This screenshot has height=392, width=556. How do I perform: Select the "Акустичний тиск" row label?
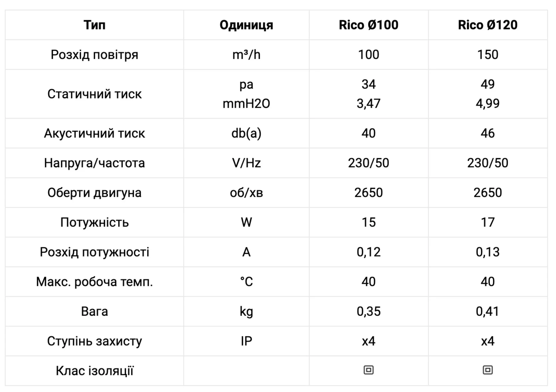(94, 133)
